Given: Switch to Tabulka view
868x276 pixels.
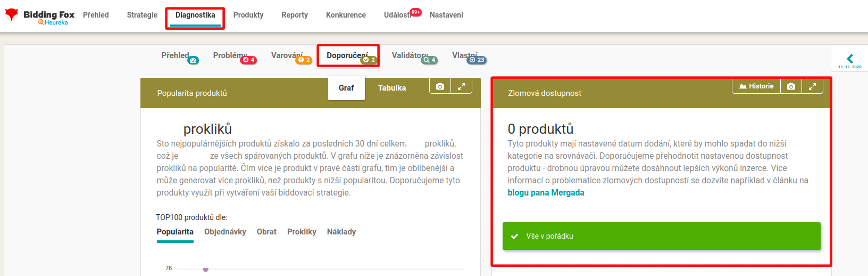Looking at the screenshot, I should pyautogui.click(x=392, y=88).
